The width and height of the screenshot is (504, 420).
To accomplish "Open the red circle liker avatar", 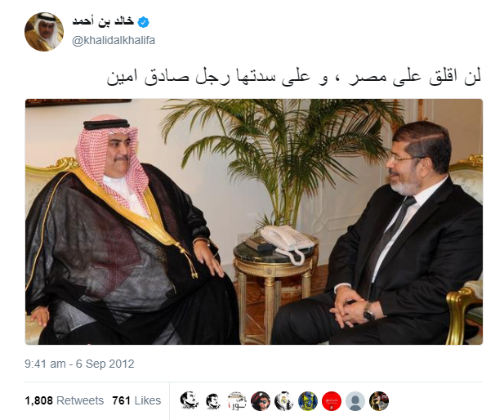I will click(x=332, y=401).
